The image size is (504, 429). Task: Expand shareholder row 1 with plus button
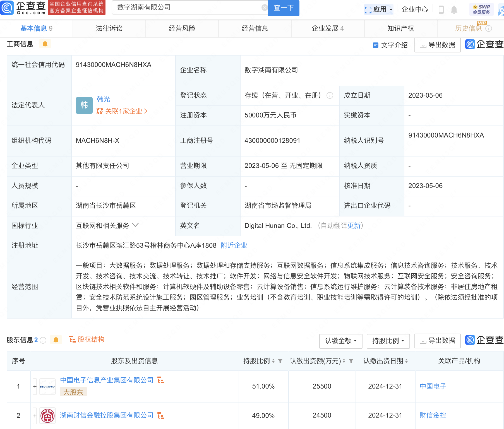(x=35, y=387)
